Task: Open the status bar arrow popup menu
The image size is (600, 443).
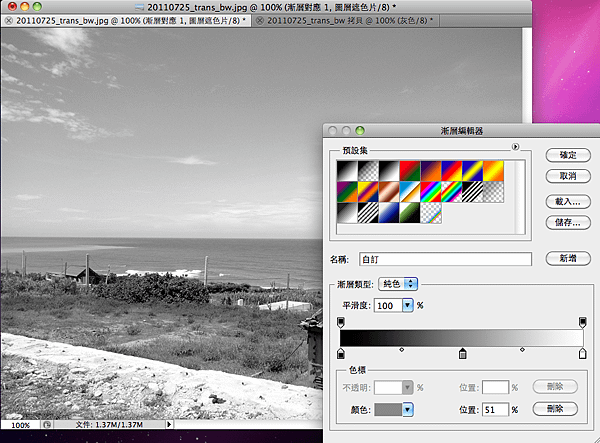Action: pyautogui.click(x=170, y=424)
